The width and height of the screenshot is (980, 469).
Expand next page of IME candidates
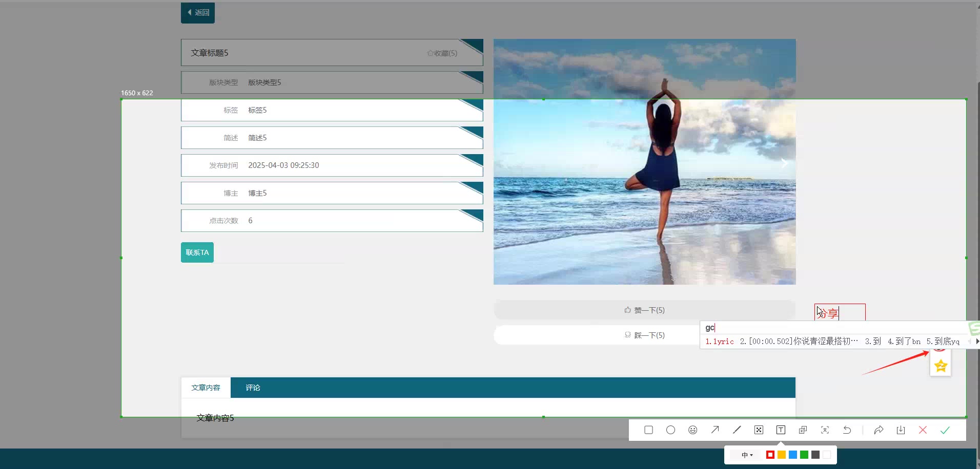[x=977, y=342]
